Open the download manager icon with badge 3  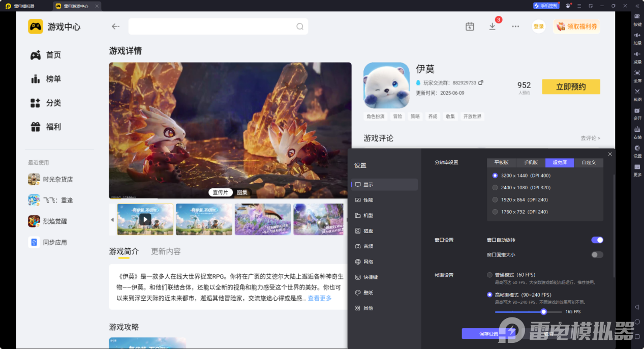tap(492, 25)
